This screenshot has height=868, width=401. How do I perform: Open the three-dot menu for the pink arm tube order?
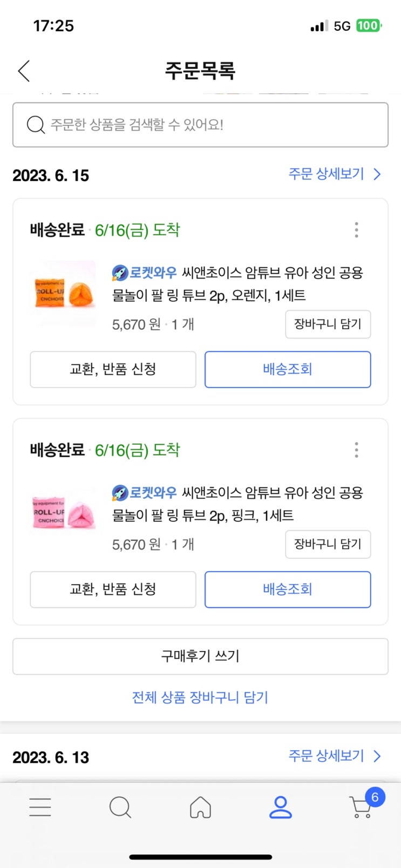click(x=356, y=450)
